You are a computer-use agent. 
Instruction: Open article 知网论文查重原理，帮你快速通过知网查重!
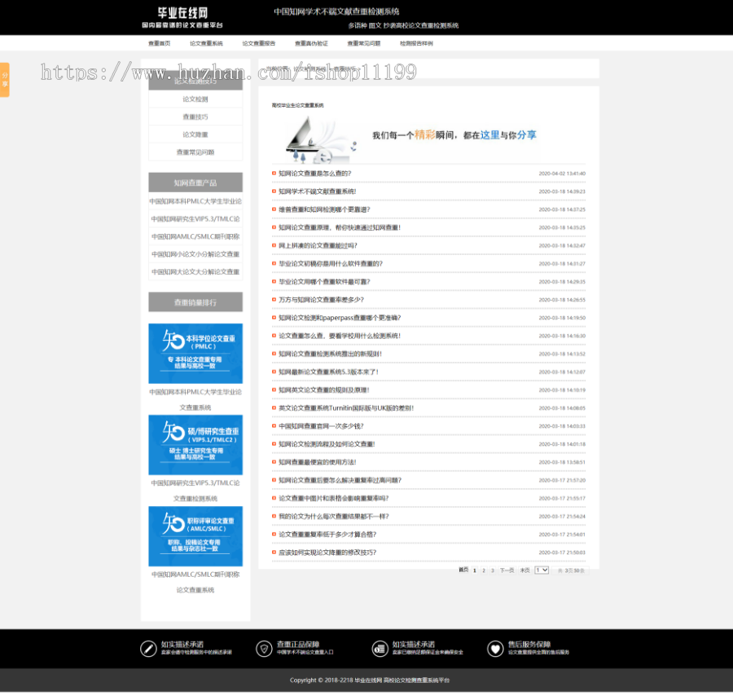[x=340, y=227]
